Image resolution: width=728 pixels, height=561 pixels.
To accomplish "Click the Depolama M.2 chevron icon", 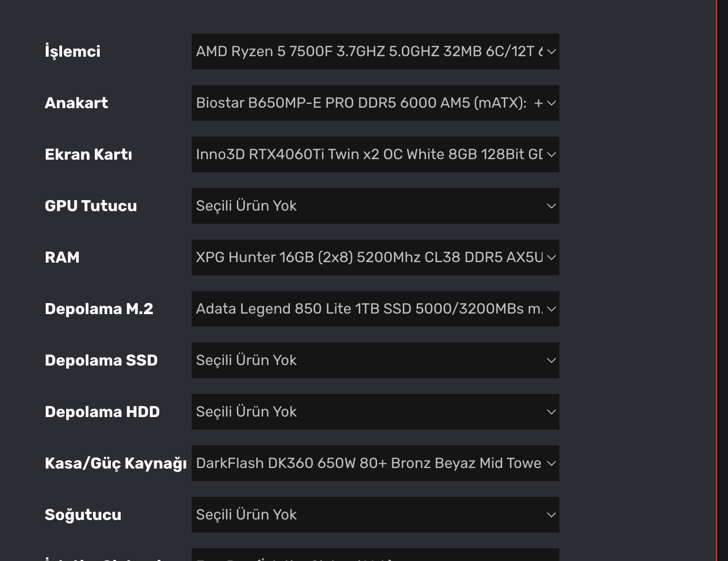I will (551, 309).
